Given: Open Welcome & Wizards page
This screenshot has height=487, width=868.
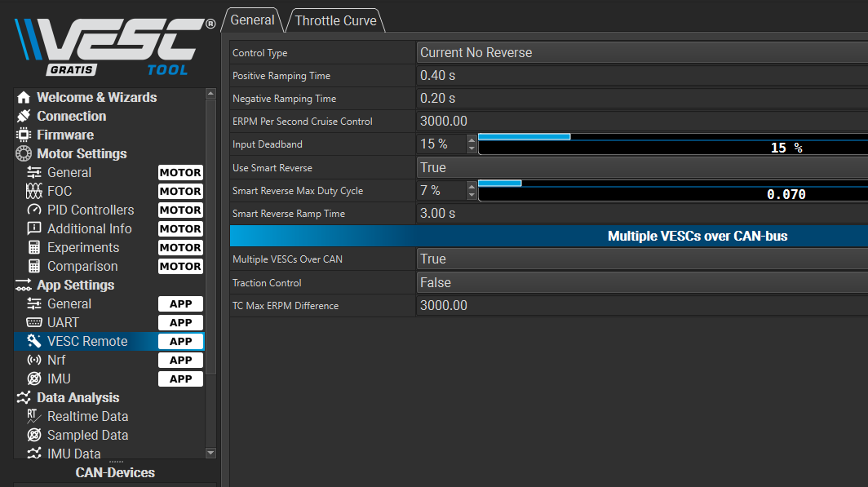Looking at the screenshot, I should 97,97.
